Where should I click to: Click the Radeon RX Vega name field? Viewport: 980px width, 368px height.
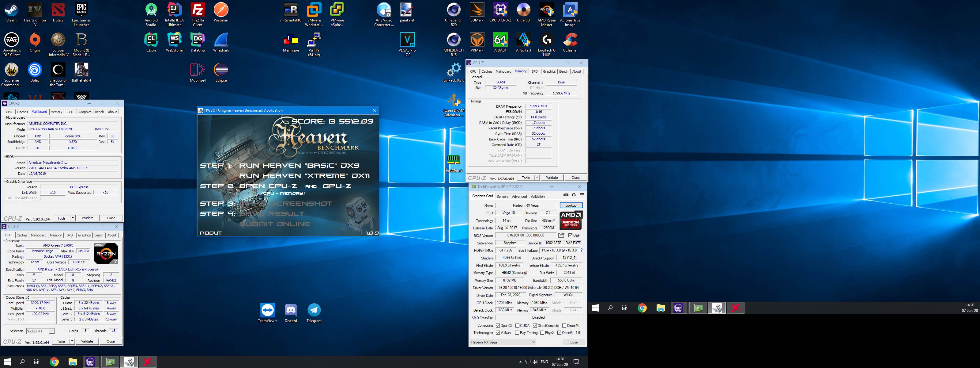pyautogui.click(x=526, y=205)
